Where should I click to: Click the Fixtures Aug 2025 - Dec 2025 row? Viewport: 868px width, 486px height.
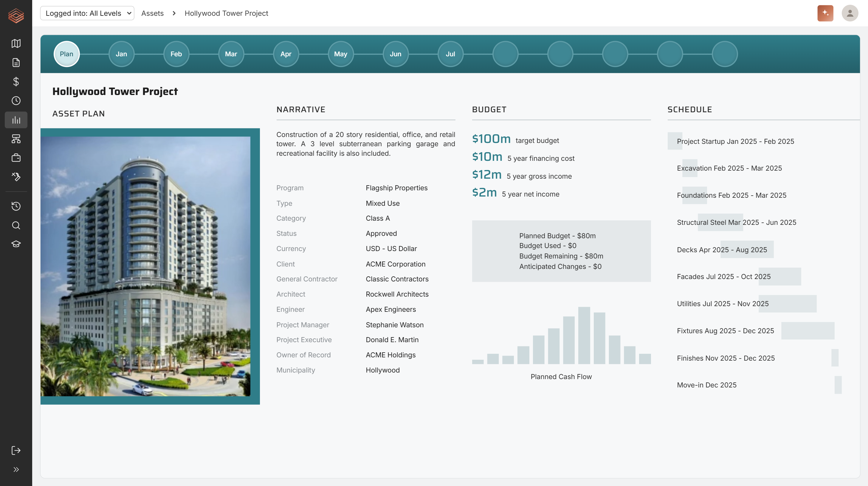tap(726, 331)
